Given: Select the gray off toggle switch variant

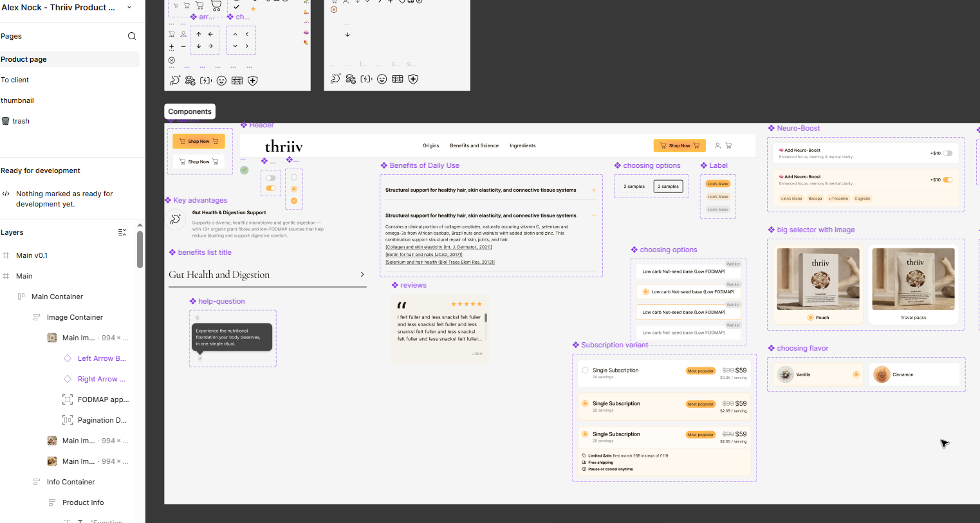Looking at the screenshot, I should click(x=271, y=178).
